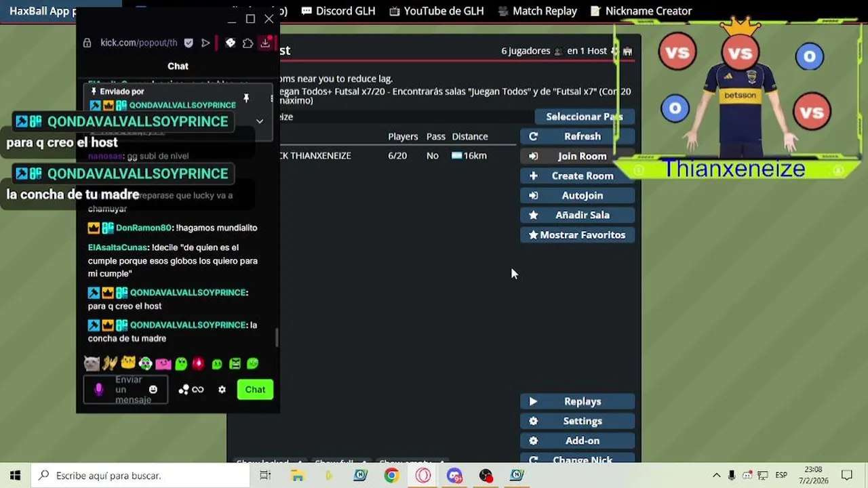
Task: Open File Explorer from the taskbar
Action: pos(297,475)
